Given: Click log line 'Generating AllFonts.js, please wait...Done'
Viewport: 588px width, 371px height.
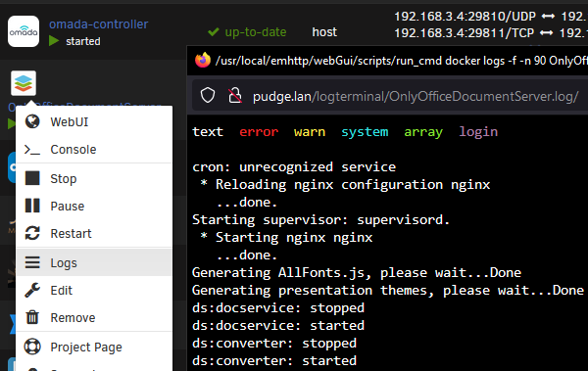Looking at the screenshot, I should click(357, 272).
